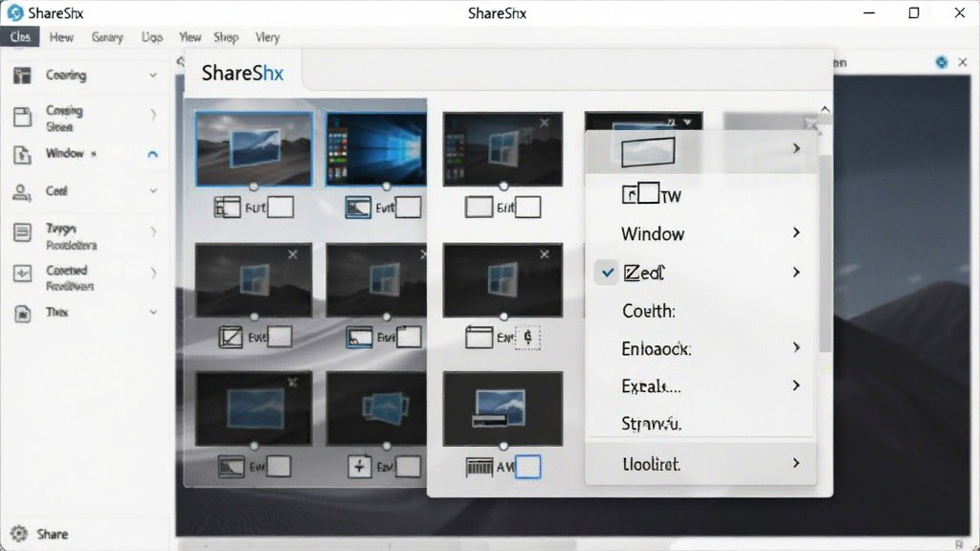The width and height of the screenshot is (980, 551).
Task: Open the Ylew menu
Action: point(190,37)
